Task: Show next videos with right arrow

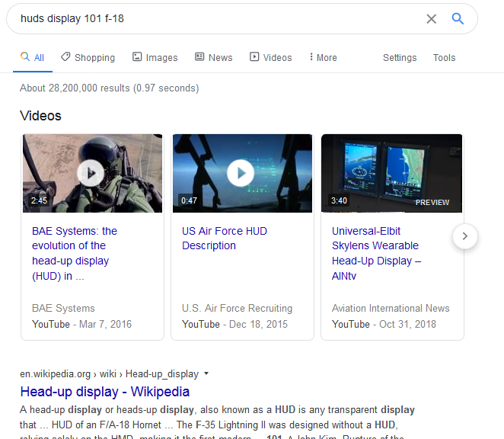Action: click(465, 236)
